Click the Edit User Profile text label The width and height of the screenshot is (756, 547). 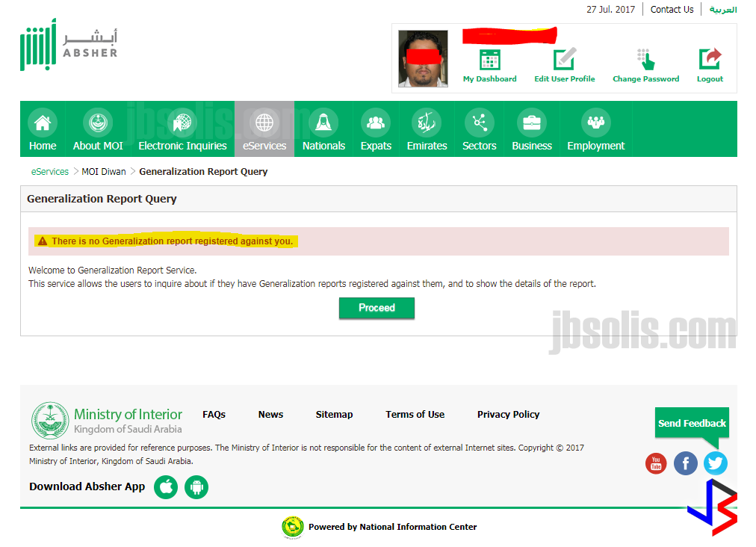[564, 78]
